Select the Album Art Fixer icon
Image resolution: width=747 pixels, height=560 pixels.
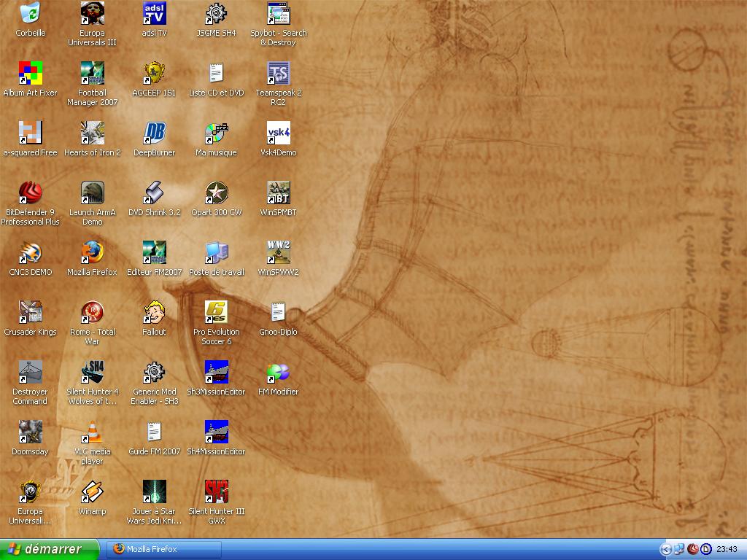click(31, 73)
